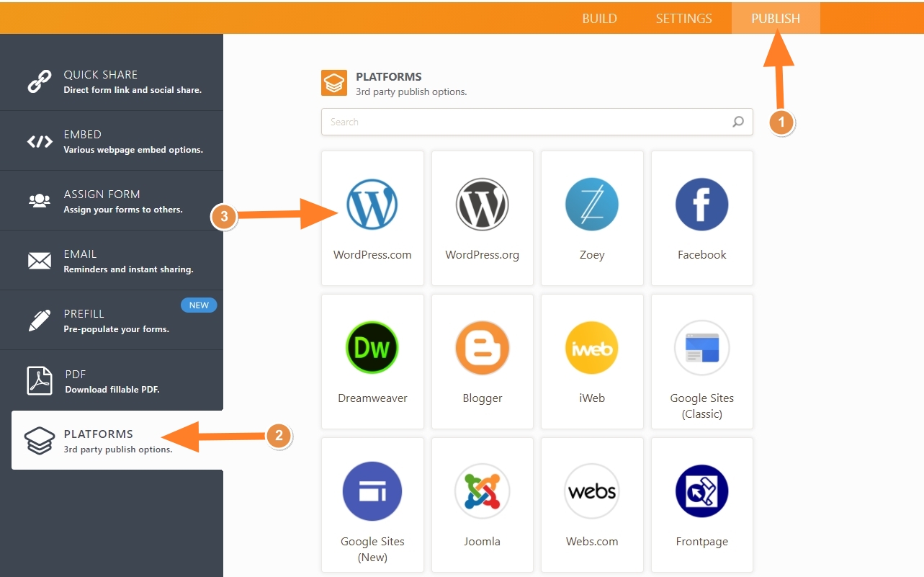Open Quick Share in sidebar
This screenshot has width=924, height=577.
(112, 81)
